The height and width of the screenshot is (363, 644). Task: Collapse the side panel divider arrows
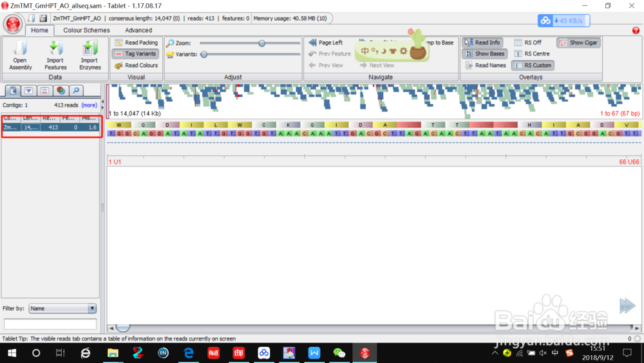(102, 105)
